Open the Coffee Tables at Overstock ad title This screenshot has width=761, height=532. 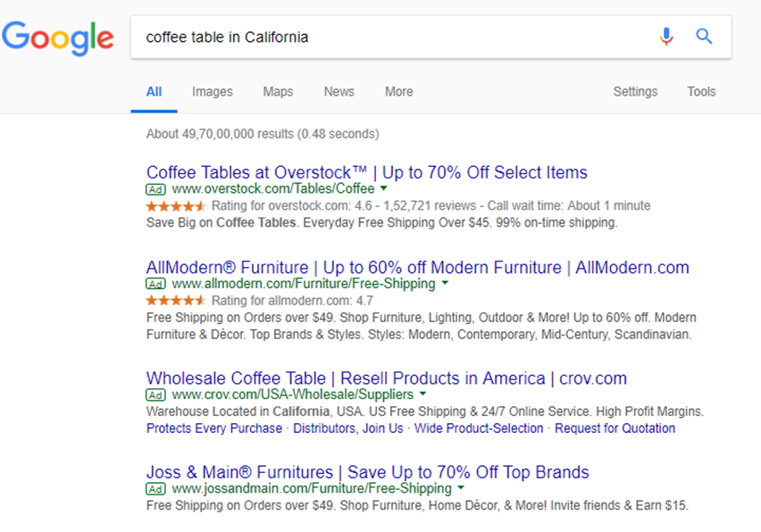367,172
